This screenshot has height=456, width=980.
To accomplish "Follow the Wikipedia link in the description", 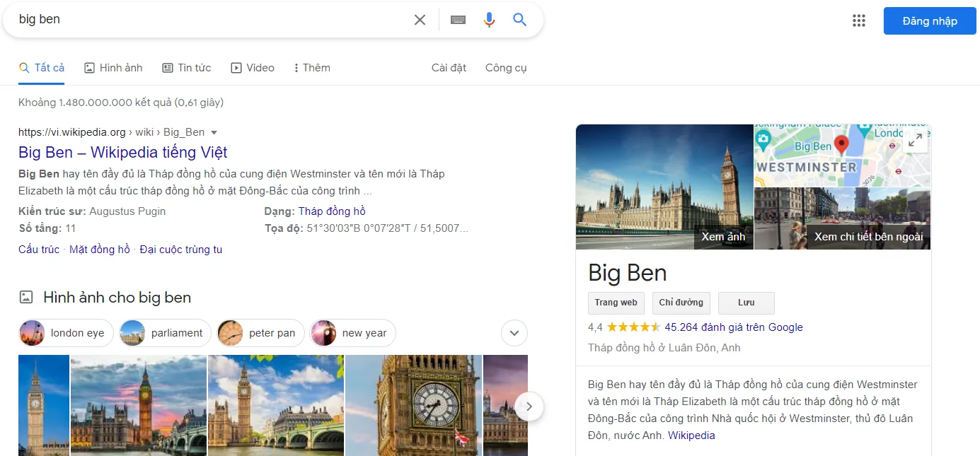I will click(x=691, y=435).
